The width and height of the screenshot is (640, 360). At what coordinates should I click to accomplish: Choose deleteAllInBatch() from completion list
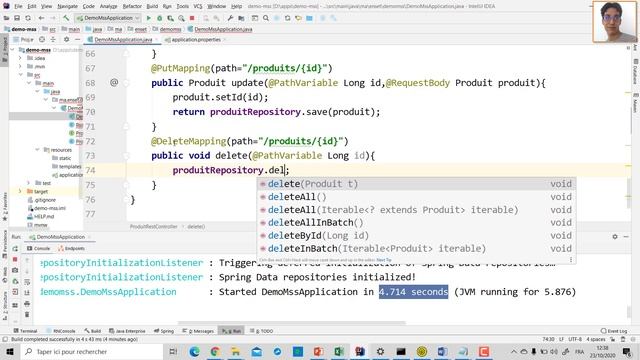tap(416, 222)
